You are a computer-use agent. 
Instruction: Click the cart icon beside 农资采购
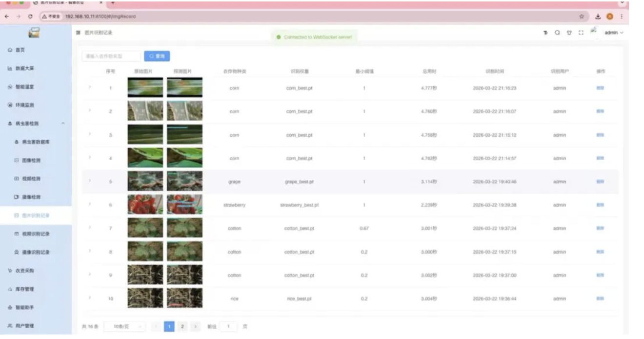click(10, 271)
